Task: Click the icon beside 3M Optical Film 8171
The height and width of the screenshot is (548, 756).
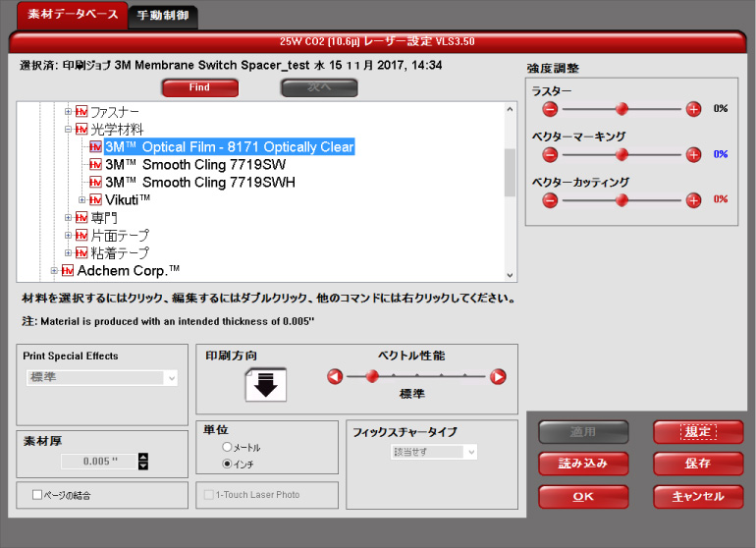Action: (95, 146)
